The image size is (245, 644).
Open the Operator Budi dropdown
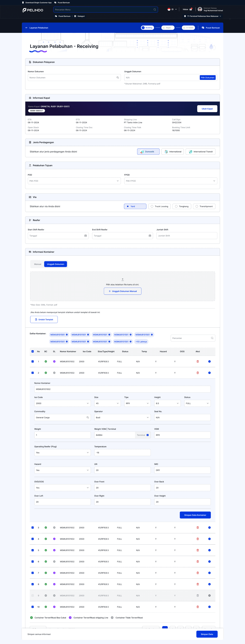click(x=122, y=417)
